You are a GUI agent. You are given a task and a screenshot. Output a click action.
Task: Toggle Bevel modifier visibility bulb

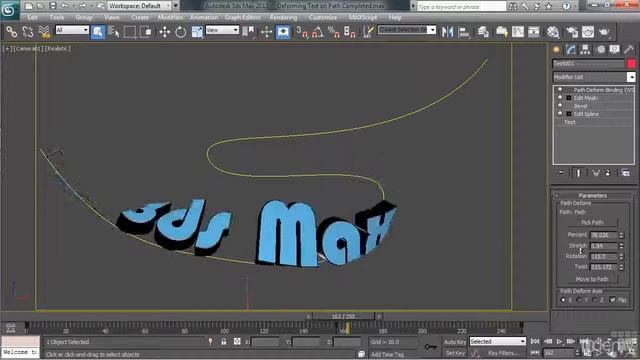click(560, 105)
